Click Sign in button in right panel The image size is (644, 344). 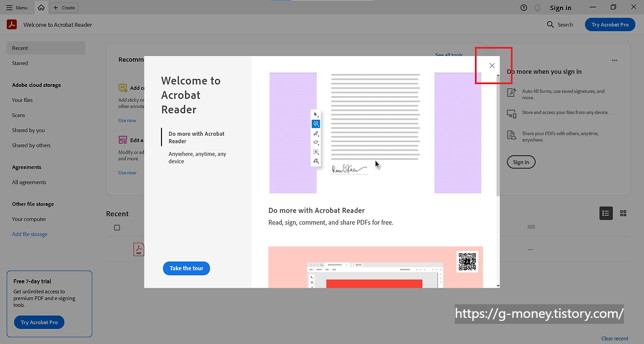tap(521, 162)
